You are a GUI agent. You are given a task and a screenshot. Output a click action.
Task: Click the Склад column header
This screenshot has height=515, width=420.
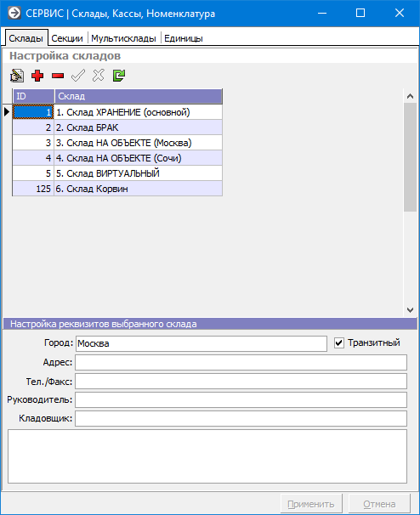139,96
